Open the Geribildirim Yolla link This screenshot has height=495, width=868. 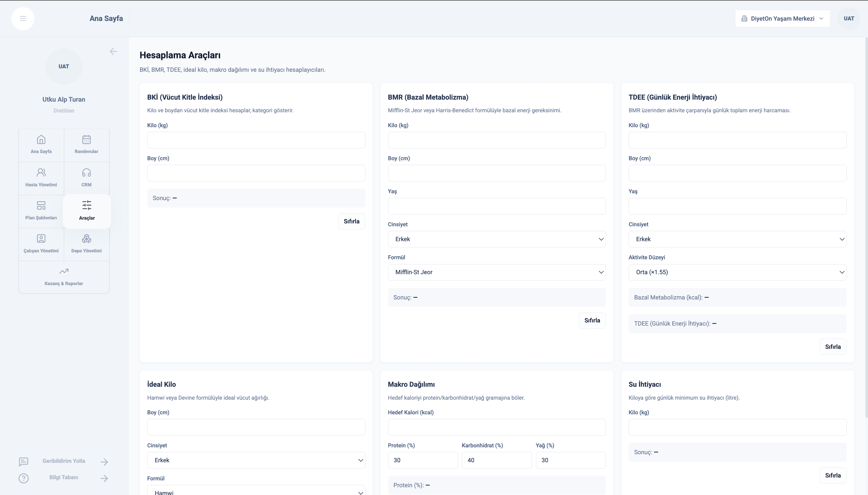[63, 461]
